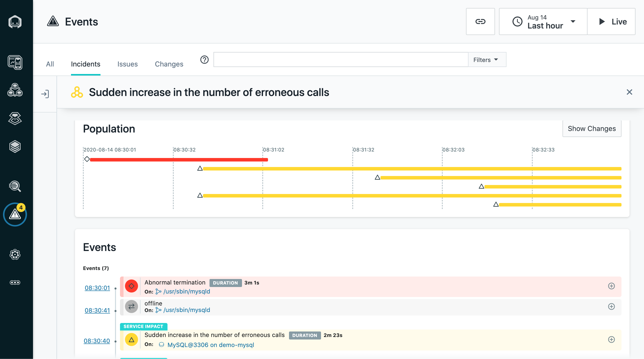Open /usr/sbin/mysqld link under Abnormal termination

point(187,291)
